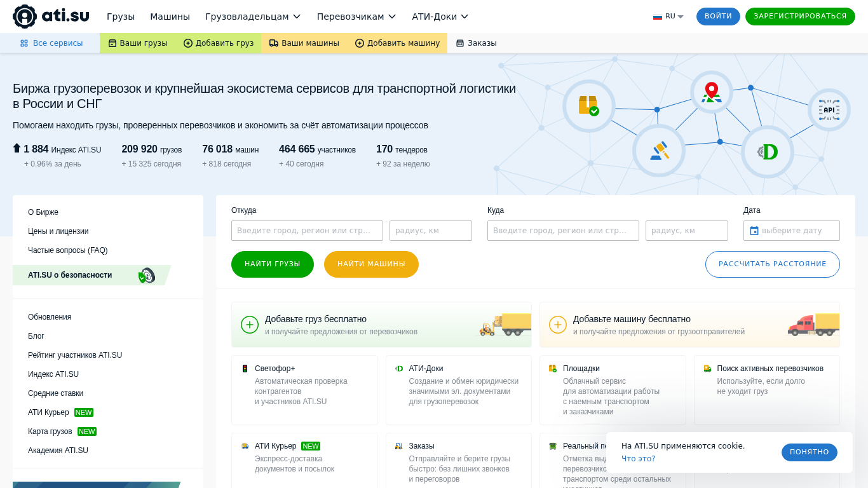The height and width of the screenshot is (488, 868).
Task: Open the Грузы menu item
Action: 121,17
